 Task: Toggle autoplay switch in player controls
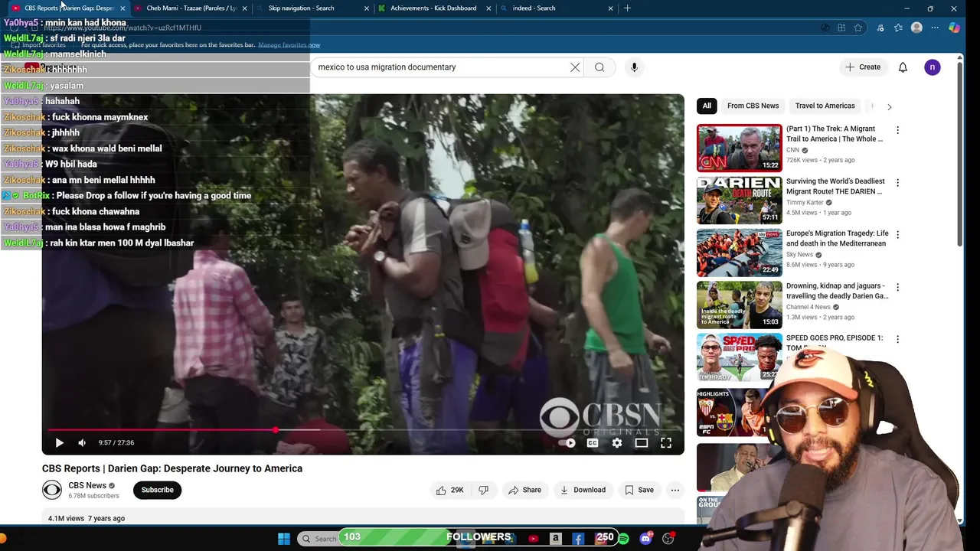(x=567, y=442)
